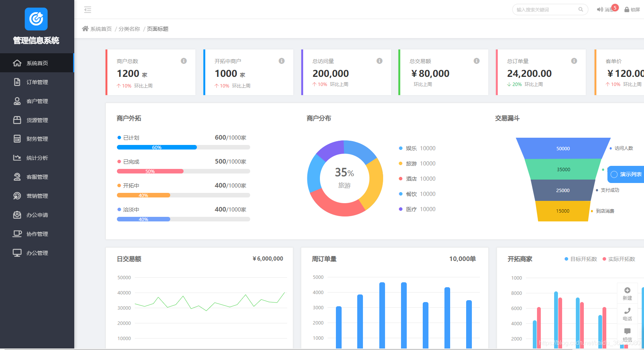Toggle 旅游 legend in 商户分布
The height and width of the screenshot is (350, 644).
(417, 164)
